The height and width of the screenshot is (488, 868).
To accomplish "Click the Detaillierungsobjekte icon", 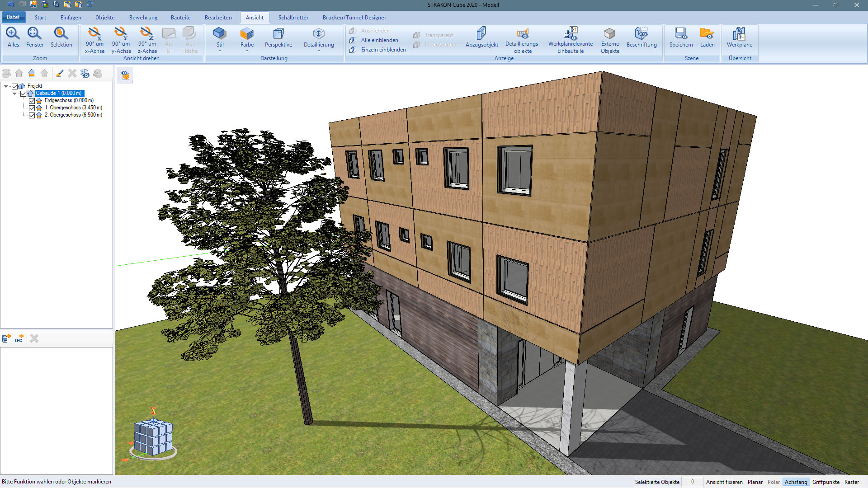I will pyautogui.click(x=523, y=33).
